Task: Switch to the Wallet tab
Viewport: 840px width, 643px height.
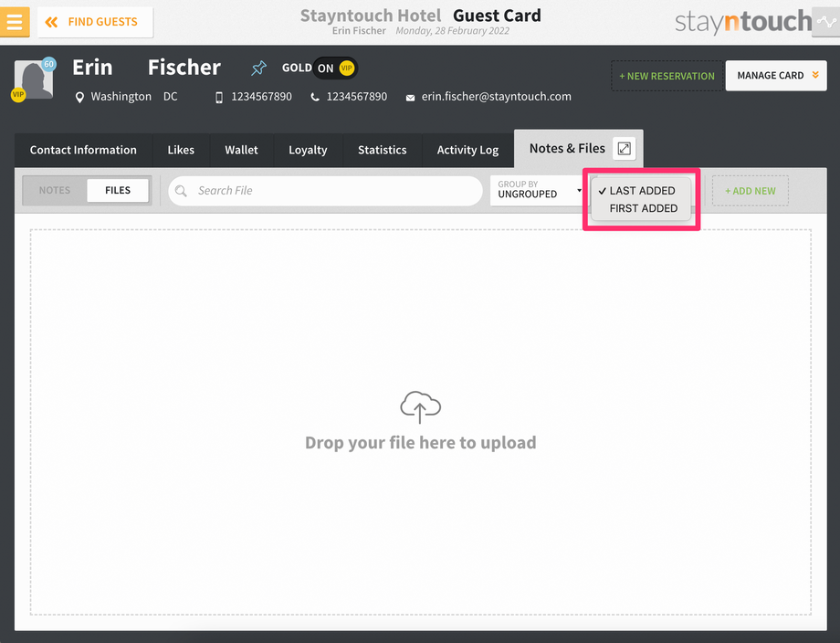Action: 241,150
